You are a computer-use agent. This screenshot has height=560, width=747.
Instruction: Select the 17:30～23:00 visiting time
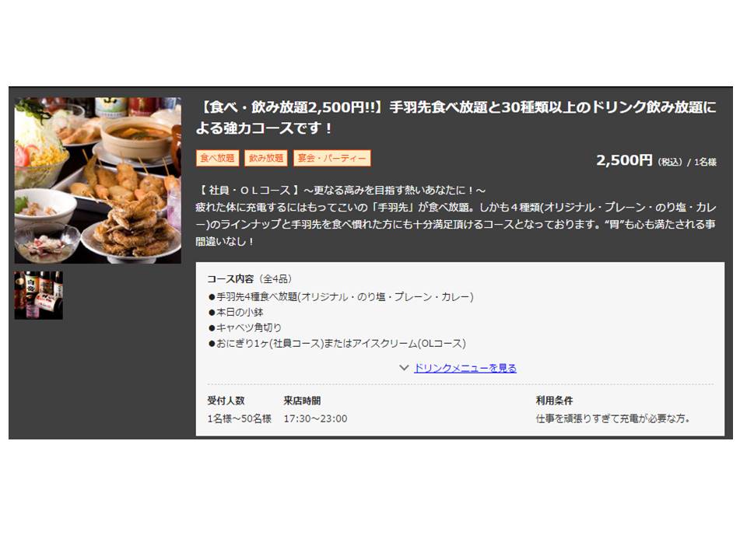tap(315, 418)
